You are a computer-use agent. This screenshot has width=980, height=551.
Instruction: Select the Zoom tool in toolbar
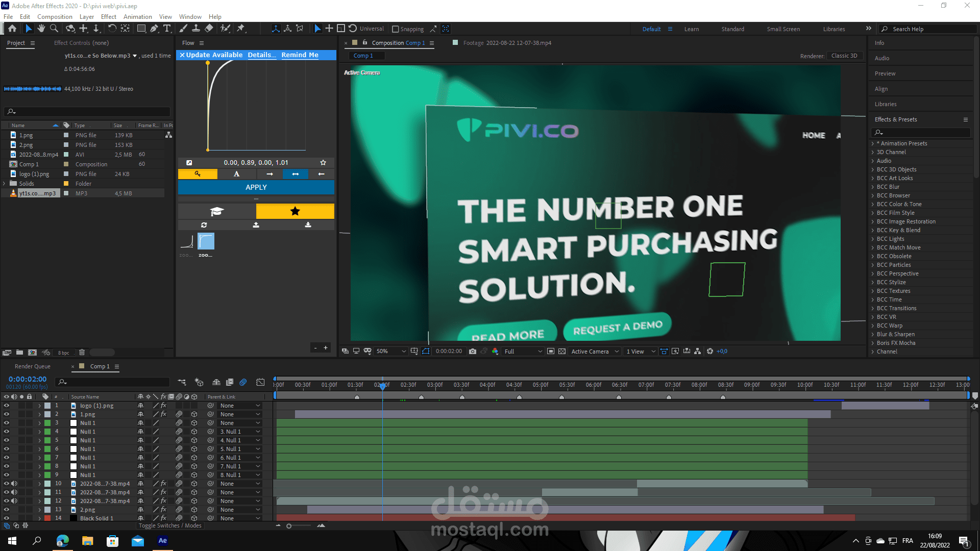[x=54, y=29]
